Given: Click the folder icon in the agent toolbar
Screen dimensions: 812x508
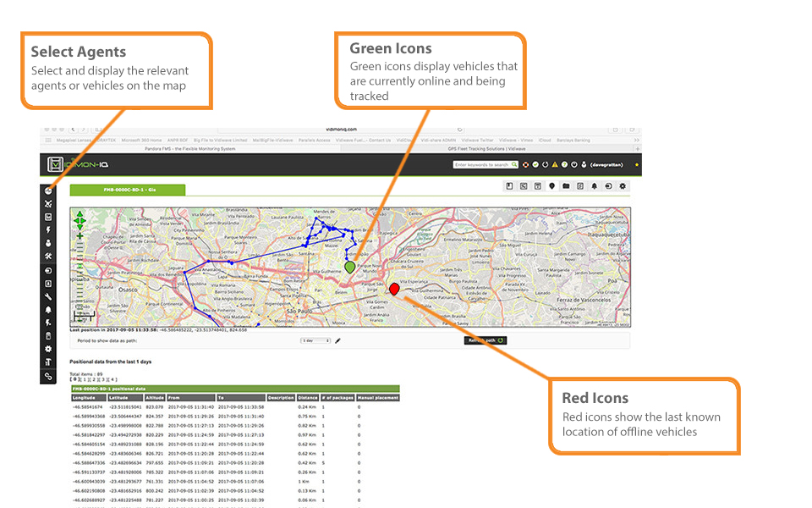Looking at the screenshot, I should coord(566,185).
